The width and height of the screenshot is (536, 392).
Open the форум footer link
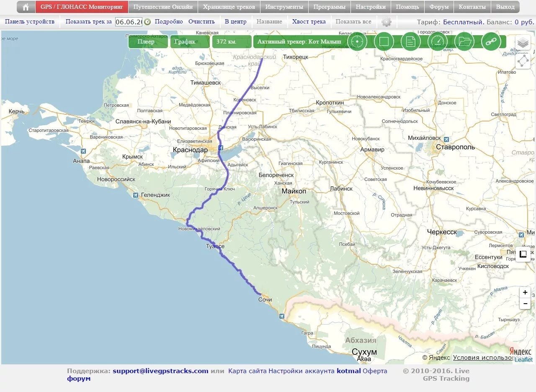click(x=79, y=379)
